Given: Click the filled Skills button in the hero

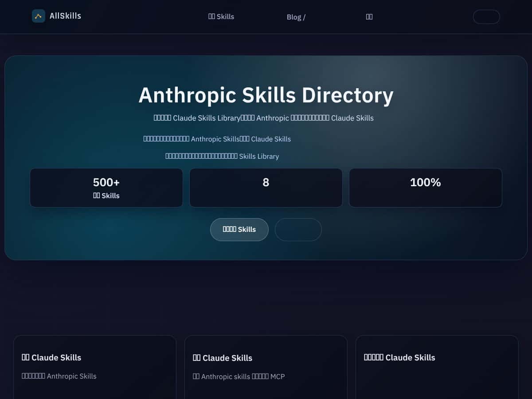Looking at the screenshot, I should click(239, 229).
